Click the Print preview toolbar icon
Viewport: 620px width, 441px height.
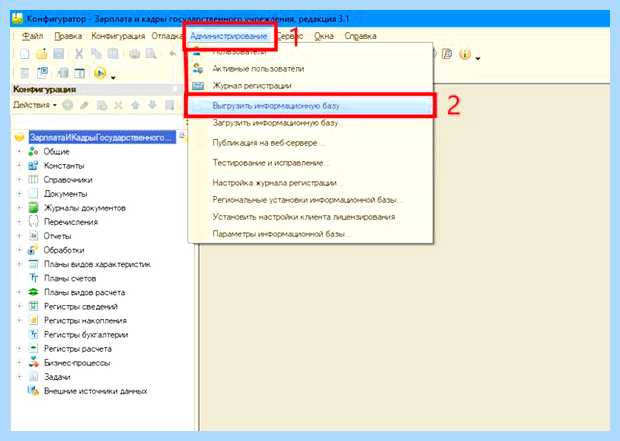pos(151,53)
